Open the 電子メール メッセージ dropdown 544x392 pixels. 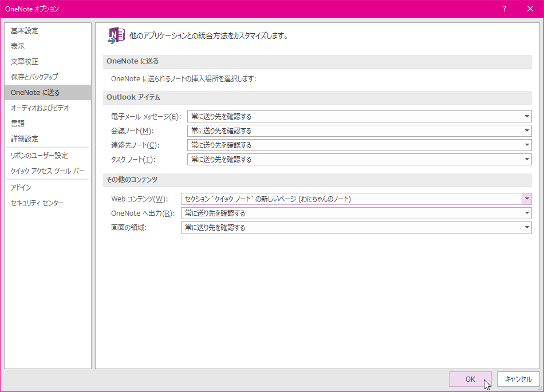[x=360, y=117]
